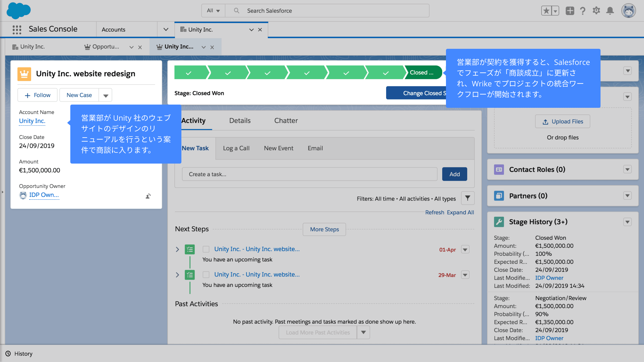This screenshot has width=644, height=362.
Task: Click the Change Closed Stage button
Action: [416, 93]
